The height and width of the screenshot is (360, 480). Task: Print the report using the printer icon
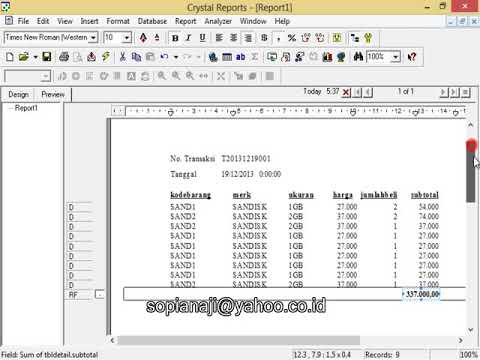point(64,57)
